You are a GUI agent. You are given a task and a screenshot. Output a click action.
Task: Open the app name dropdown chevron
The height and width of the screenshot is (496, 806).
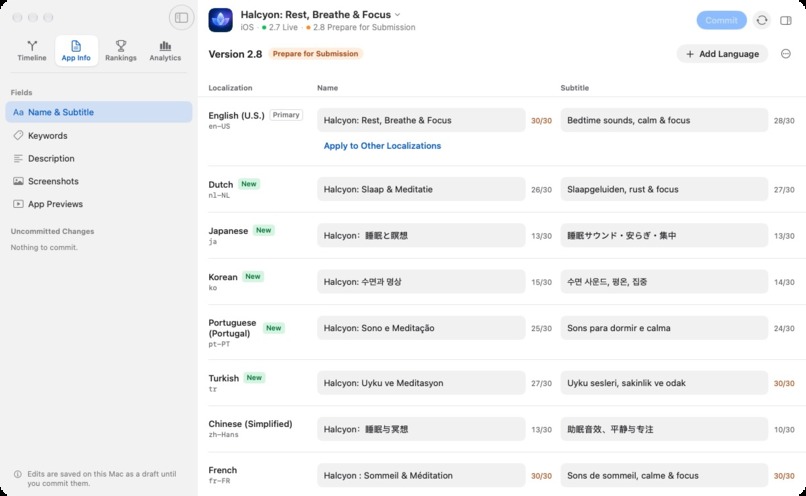coord(397,15)
